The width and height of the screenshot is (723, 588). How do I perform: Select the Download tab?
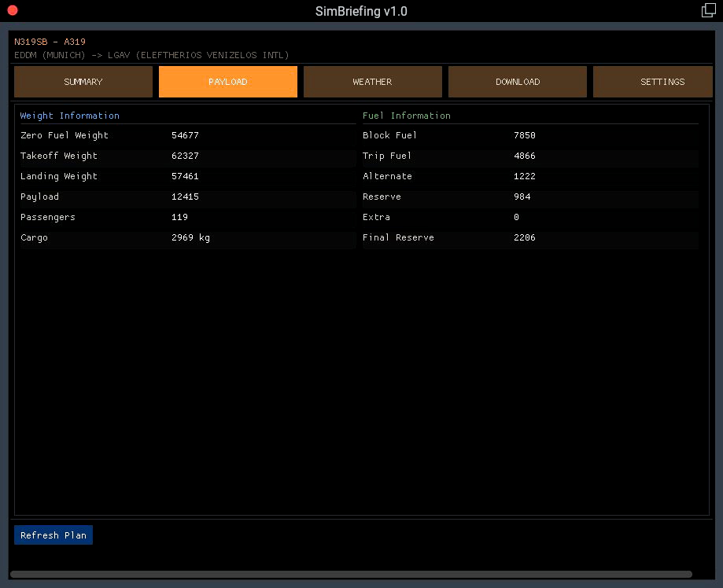click(x=517, y=82)
